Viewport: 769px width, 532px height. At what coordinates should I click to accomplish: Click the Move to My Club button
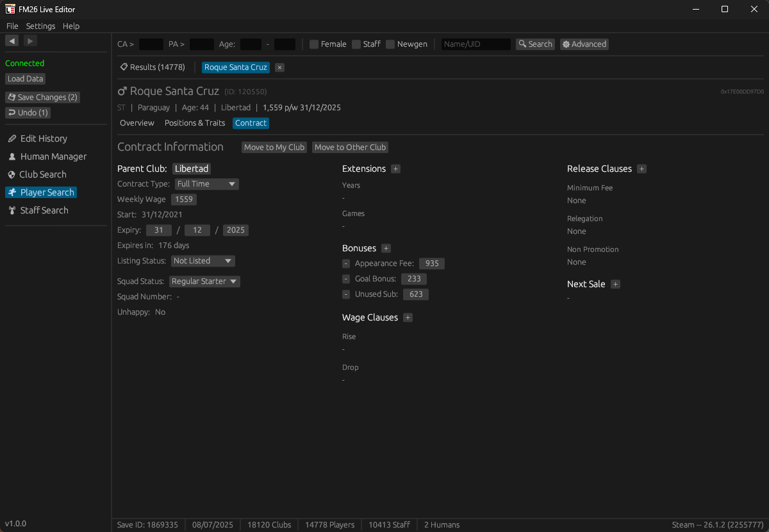[x=274, y=147]
